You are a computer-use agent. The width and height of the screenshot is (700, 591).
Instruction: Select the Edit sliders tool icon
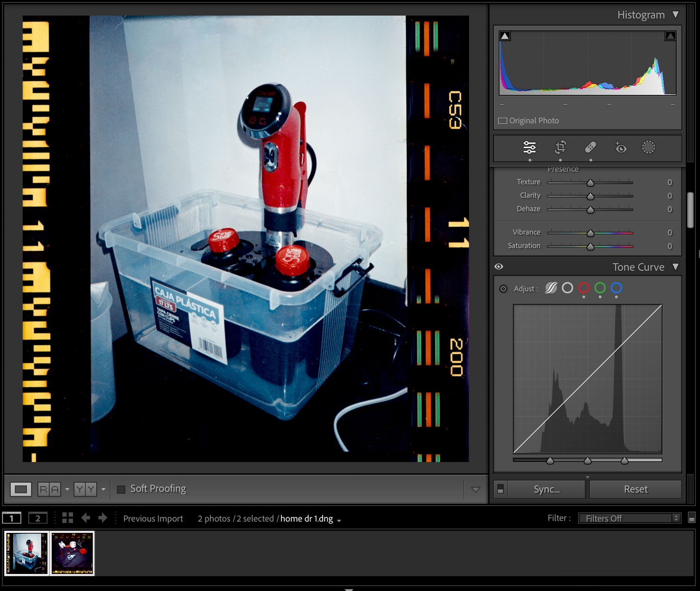[529, 147]
